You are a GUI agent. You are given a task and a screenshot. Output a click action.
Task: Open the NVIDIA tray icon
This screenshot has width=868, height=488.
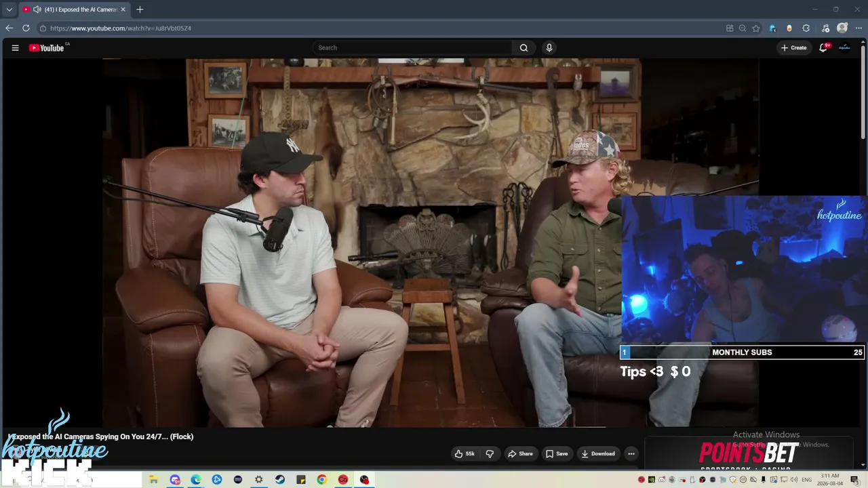[652, 480]
